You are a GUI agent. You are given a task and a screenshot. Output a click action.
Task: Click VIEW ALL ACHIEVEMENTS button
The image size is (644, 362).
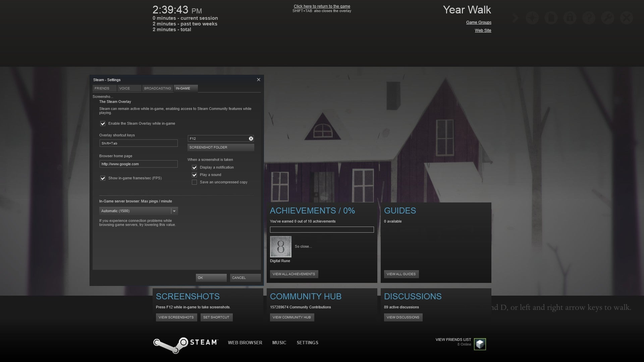click(294, 274)
